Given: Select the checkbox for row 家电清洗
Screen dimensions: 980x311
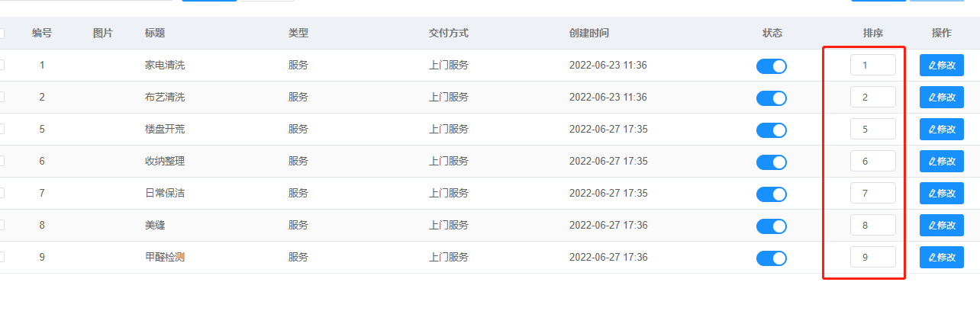Looking at the screenshot, I should (2, 66).
